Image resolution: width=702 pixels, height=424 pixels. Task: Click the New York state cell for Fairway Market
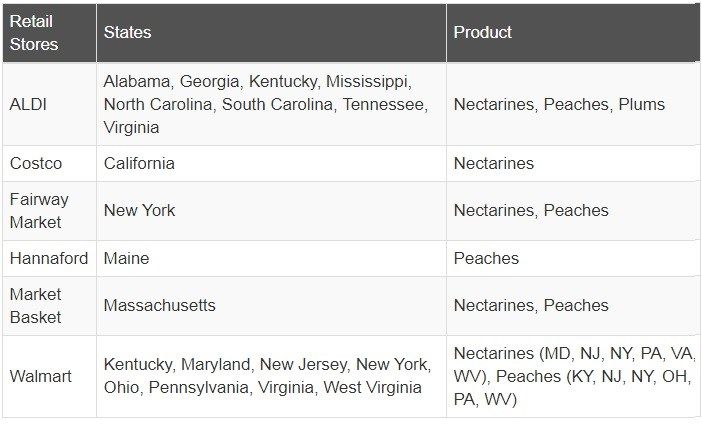pos(139,211)
